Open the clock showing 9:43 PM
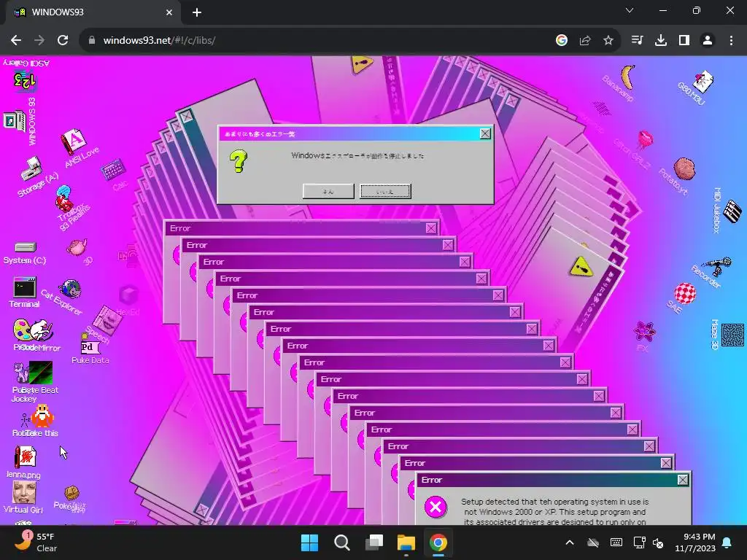This screenshot has width=747, height=560. [695, 542]
